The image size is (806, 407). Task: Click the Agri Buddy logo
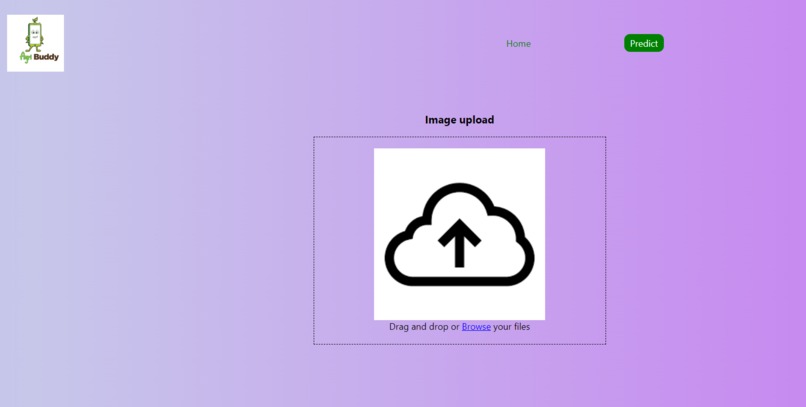(35, 43)
